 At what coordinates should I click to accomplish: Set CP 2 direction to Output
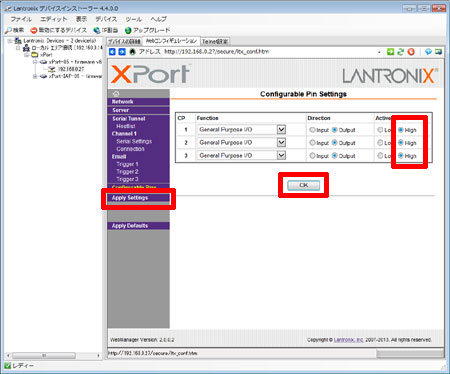(335, 143)
